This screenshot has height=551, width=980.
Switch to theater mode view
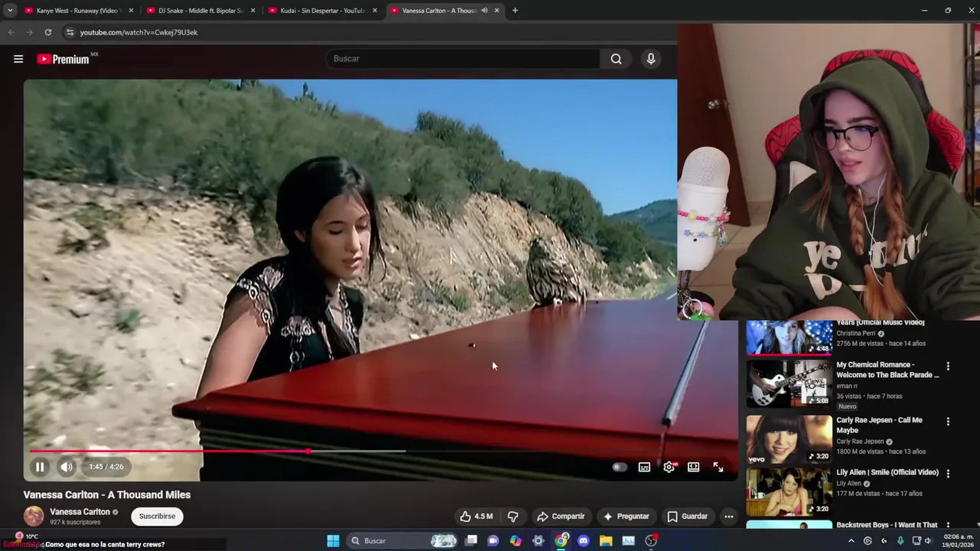click(x=694, y=467)
